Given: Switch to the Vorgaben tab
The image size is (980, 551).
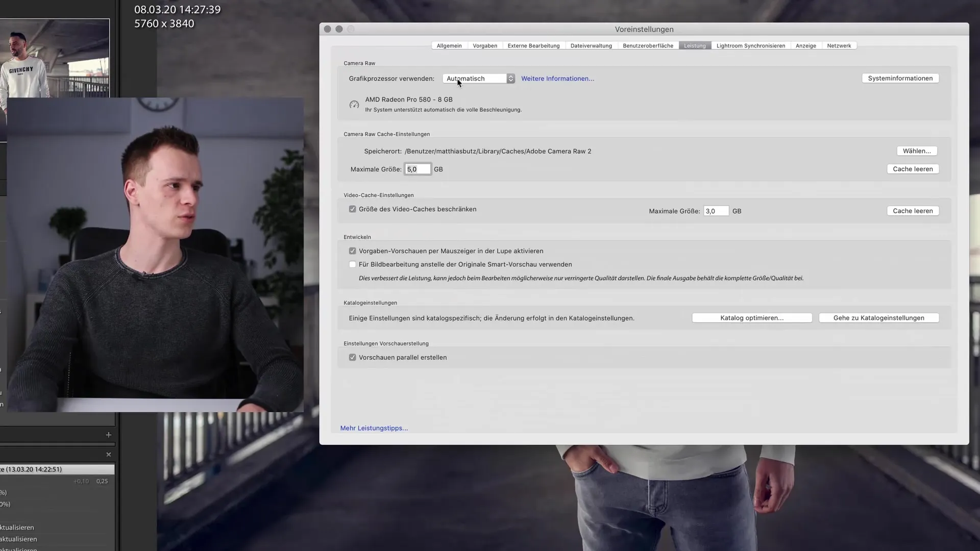Looking at the screenshot, I should pos(485,45).
